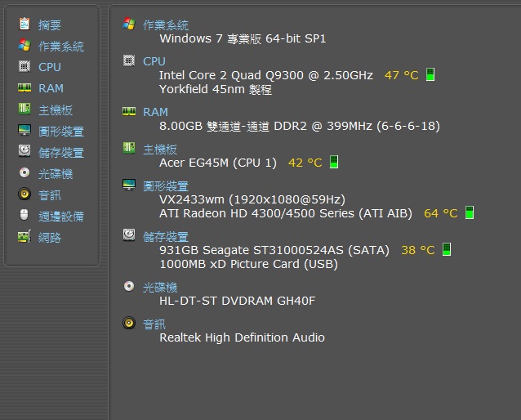Click the 'Yorkfield 45nm 製程' line
The width and height of the screenshot is (521, 420).
[x=216, y=89]
